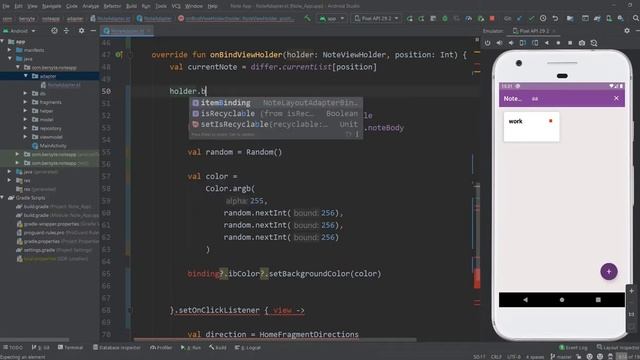Click the Stop red square in main toolbar
The image size is (640, 360).
(492, 18)
